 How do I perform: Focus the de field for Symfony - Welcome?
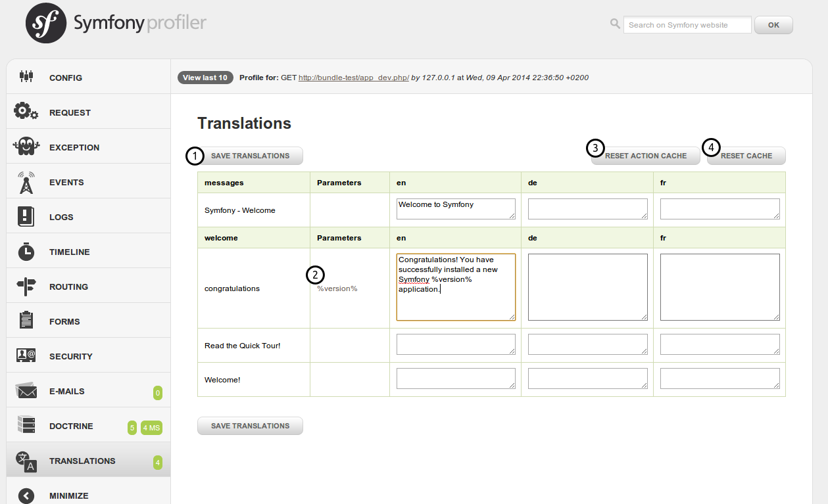588,209
